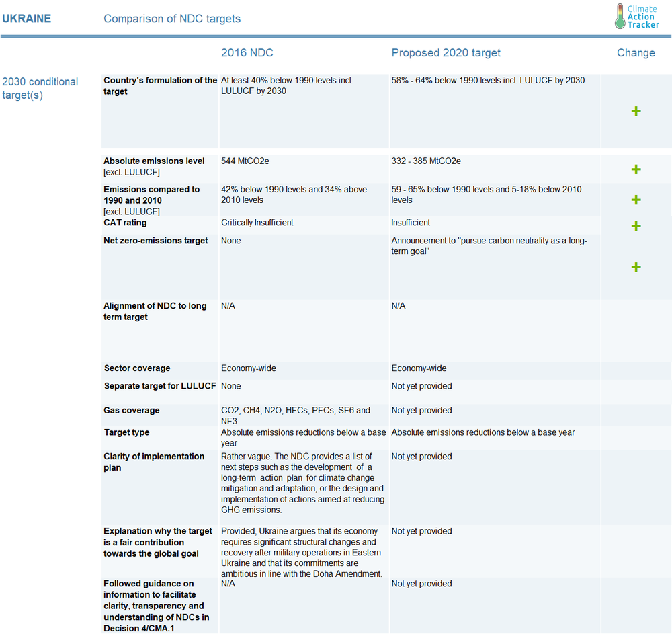Image resolution: width=672 pixels, height=634 pixels.
Task: Click the 'Sector coverage' row label
Action: point(137,368)
